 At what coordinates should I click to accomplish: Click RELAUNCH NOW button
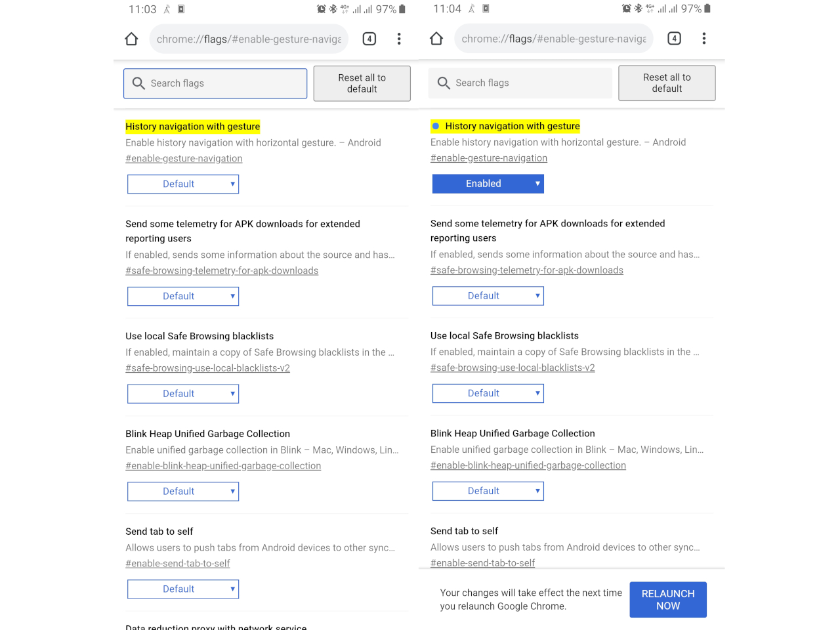point(668,600)
